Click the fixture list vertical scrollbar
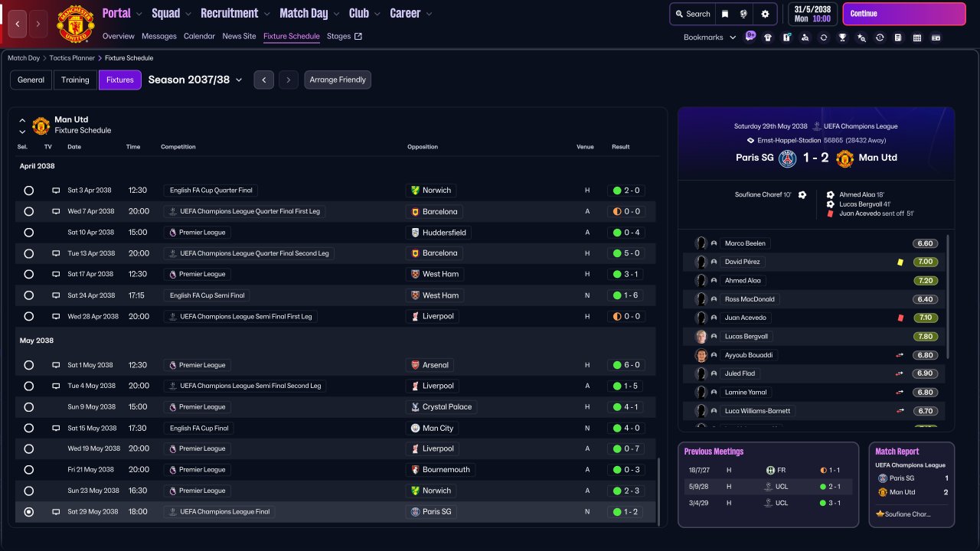This screenshot has height=551, width=980. [x=658, y=491]
